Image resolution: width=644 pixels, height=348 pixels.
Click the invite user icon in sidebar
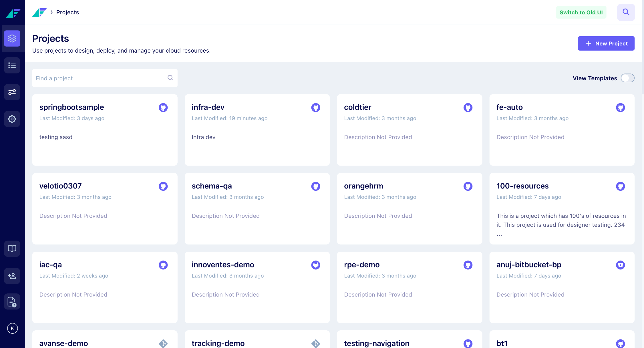[12, 276]
